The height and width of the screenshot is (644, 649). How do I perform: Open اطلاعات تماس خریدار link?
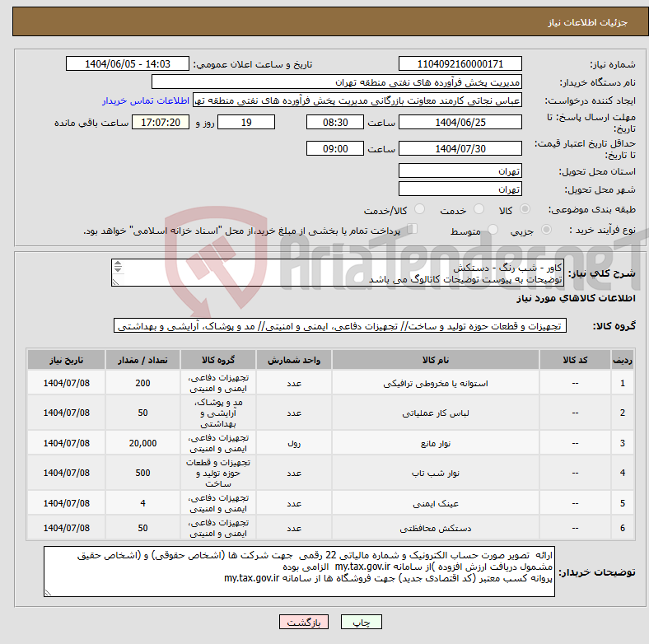pos(146,100)
